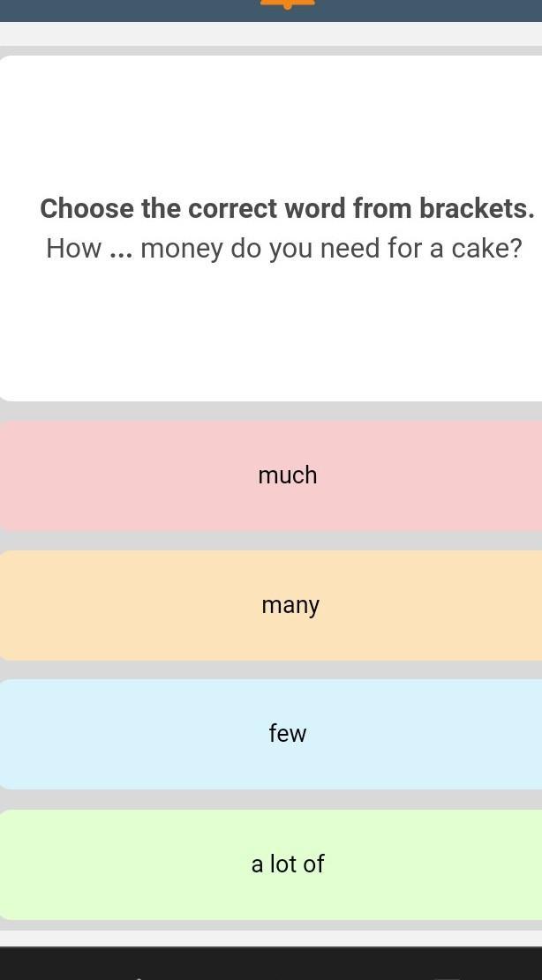
Task: Tap the orange icon in the header
Action: pos(288,4)
